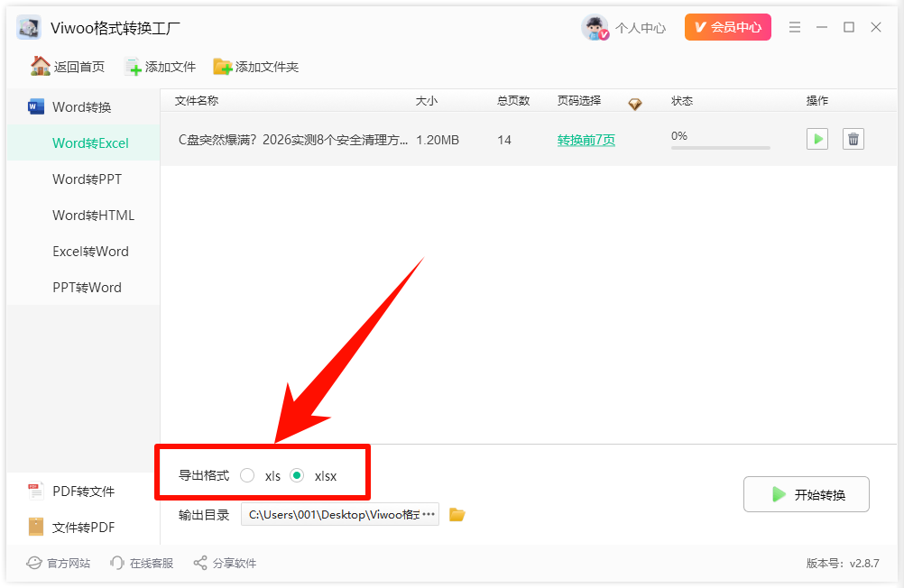Click the 转换前7页 page selection link

(x=586, y=140)
